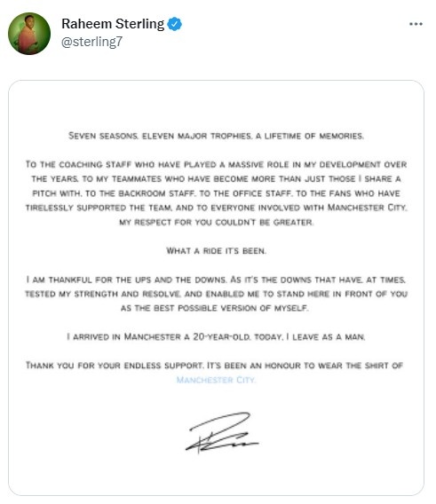
Task: Open the three-dot more options menu
Action: pos(416,24)
